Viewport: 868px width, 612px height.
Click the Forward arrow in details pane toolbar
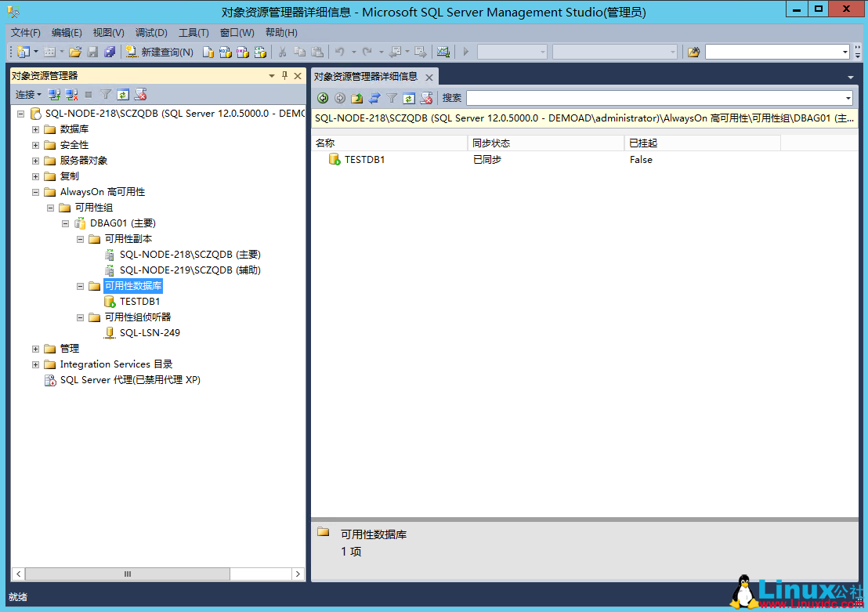click(340, 98)
